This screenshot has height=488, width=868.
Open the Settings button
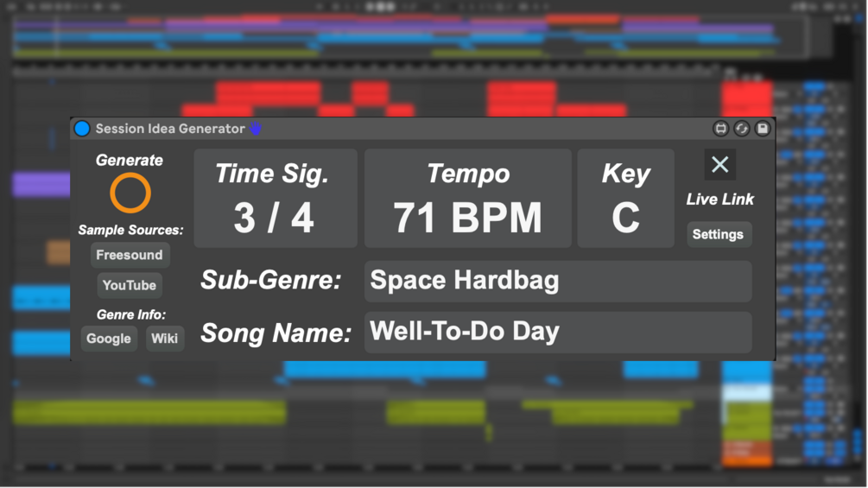coord(718,234)
